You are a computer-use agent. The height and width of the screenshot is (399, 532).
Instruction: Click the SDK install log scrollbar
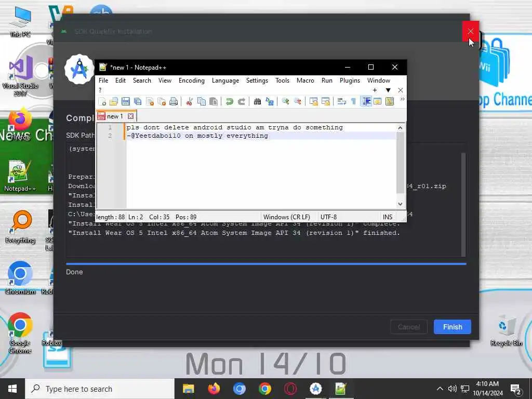(463, 205)
